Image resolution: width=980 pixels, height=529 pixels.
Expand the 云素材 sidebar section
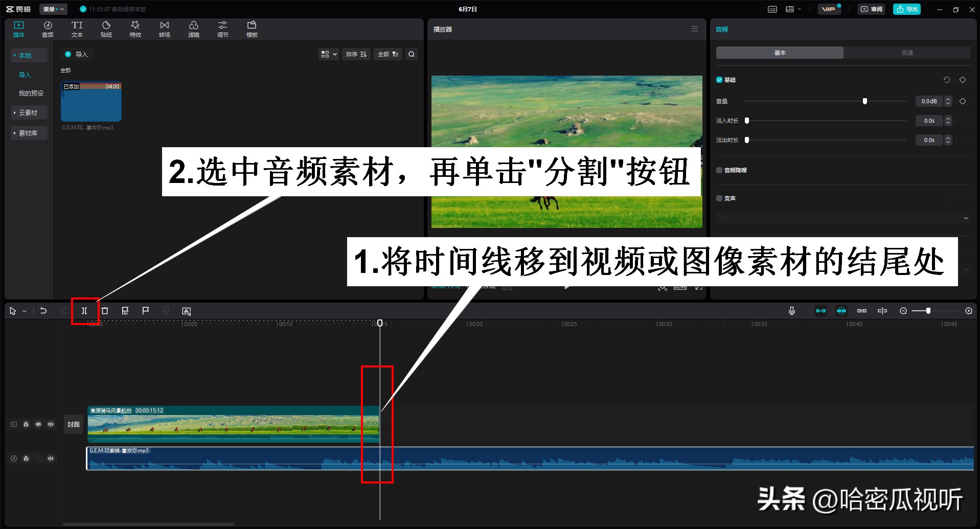pos(29,112)
